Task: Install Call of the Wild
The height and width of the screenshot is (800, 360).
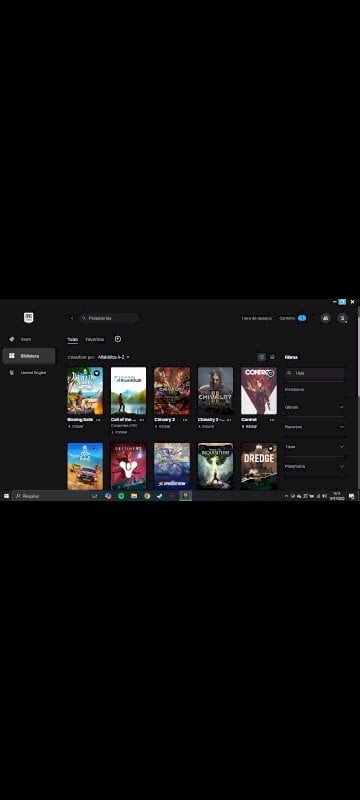Action: [119, 432]
